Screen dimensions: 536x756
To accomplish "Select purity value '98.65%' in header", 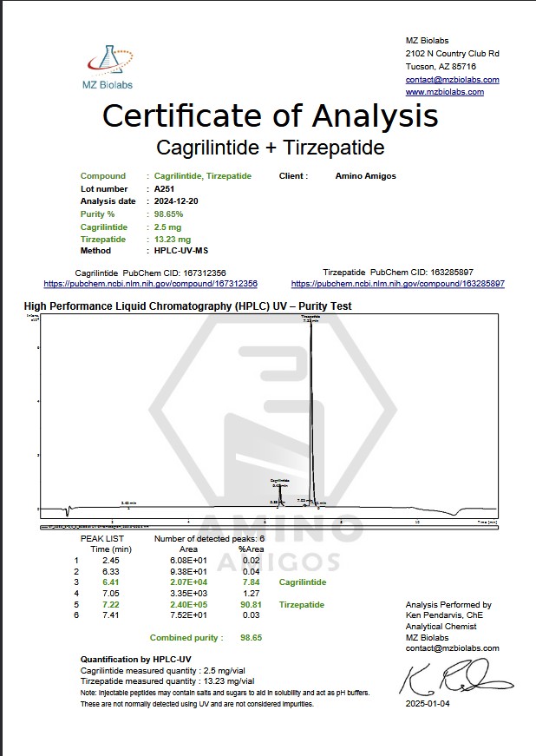I will click(168, 214).
